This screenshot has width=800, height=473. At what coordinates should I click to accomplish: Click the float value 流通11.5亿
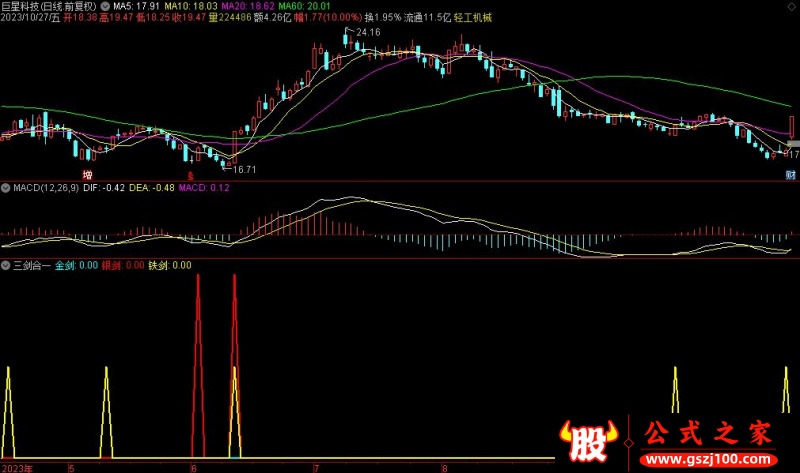click(428, 18)
